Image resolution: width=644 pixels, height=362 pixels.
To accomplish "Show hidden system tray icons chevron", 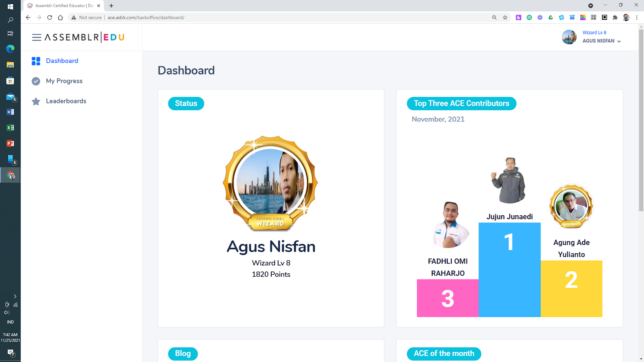I will coord(15,296).
